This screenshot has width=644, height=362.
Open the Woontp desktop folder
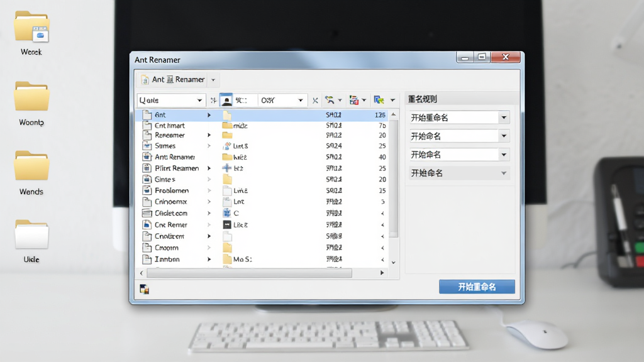(31, 103)
